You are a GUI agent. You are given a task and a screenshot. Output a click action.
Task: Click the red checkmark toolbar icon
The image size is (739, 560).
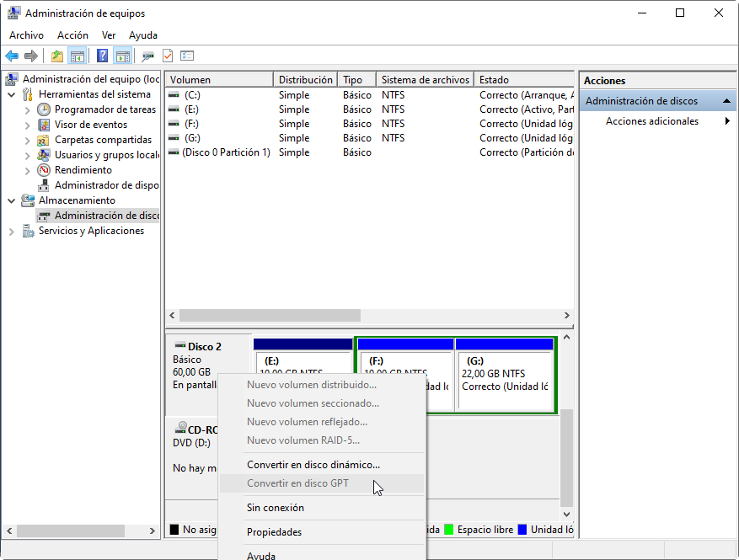click(x=168, y=56)
